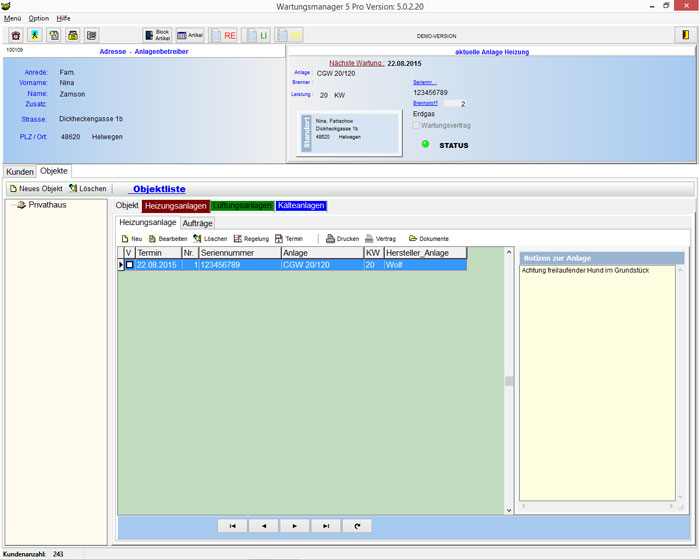
Task: Click the Brennstoff link label
Action: click(425, 103)
